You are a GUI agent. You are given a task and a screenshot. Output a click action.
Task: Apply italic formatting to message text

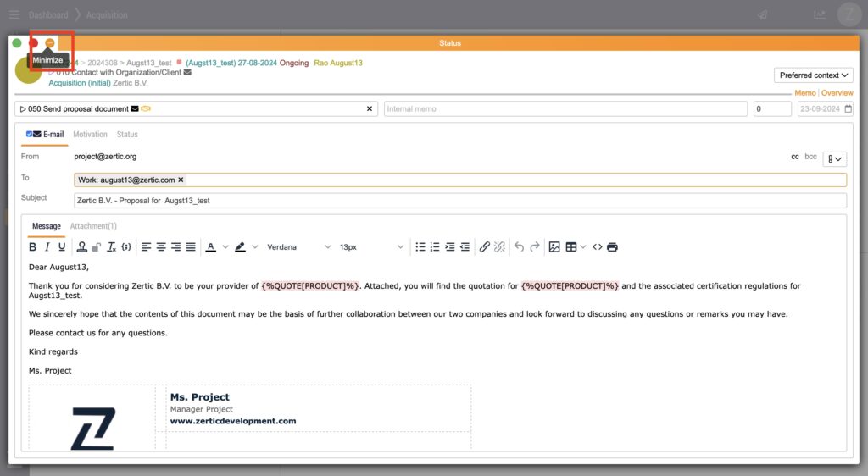click(47, 247)
